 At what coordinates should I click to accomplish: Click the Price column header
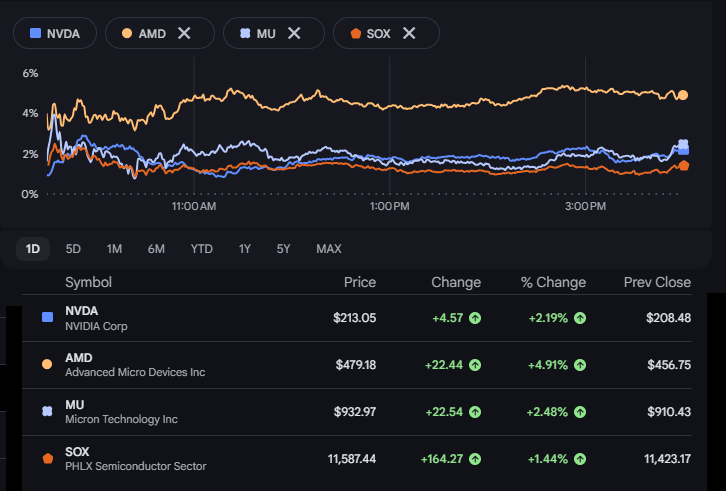coord(360,282)
